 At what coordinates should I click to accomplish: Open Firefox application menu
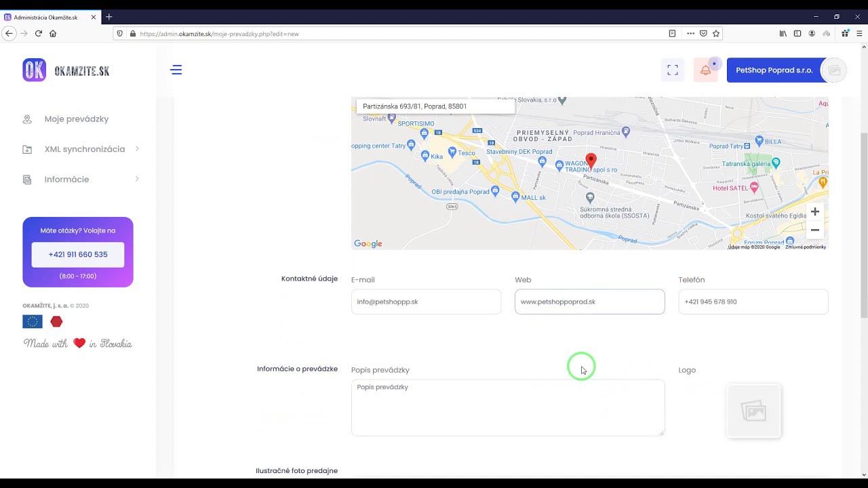[859, 33]
